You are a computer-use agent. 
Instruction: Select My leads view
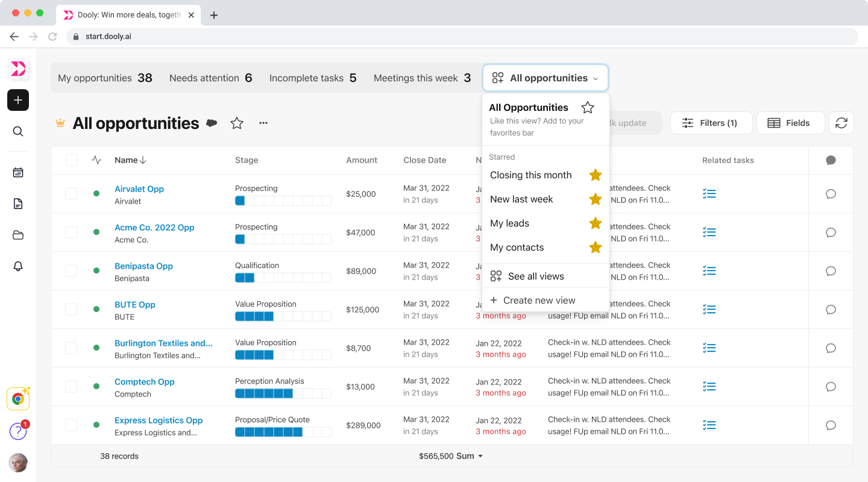tap(509, 224)
